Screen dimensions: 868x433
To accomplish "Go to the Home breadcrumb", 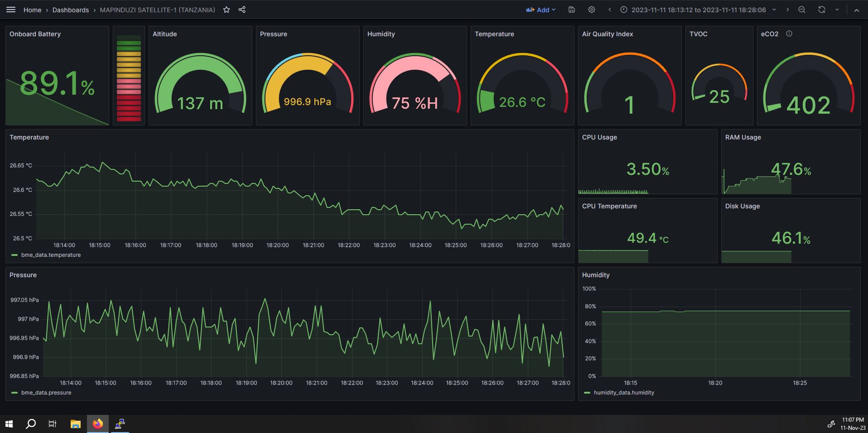I will (32, 10).
